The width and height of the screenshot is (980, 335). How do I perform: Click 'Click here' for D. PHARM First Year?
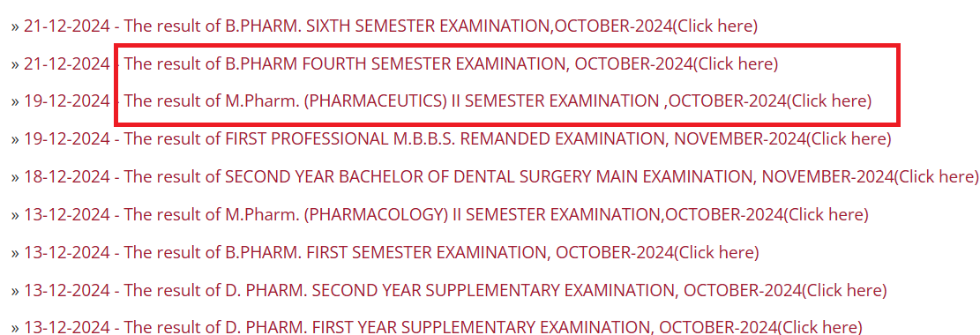coord(820,327)
